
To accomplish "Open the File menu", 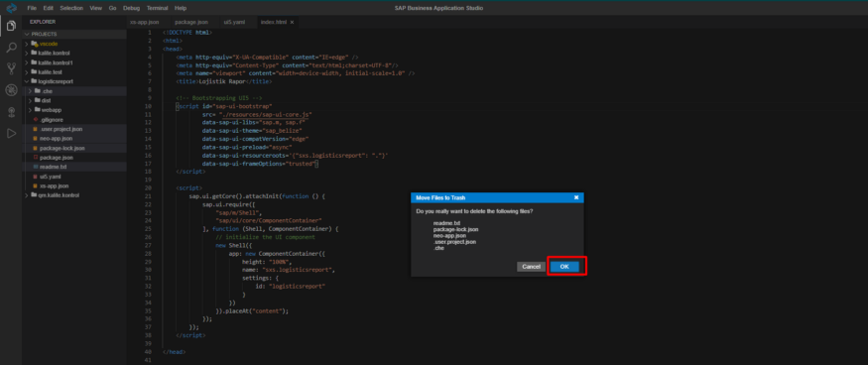I will click(32, 8).
